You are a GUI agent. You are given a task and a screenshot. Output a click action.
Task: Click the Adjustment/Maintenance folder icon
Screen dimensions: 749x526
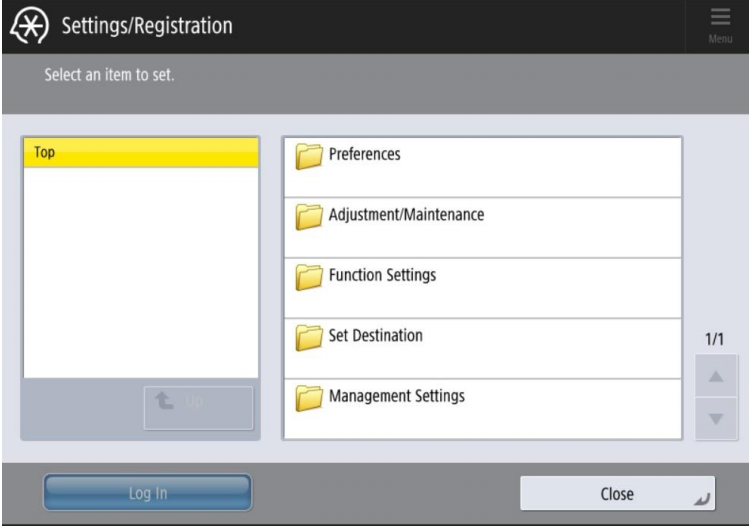[x=311, y=216]
